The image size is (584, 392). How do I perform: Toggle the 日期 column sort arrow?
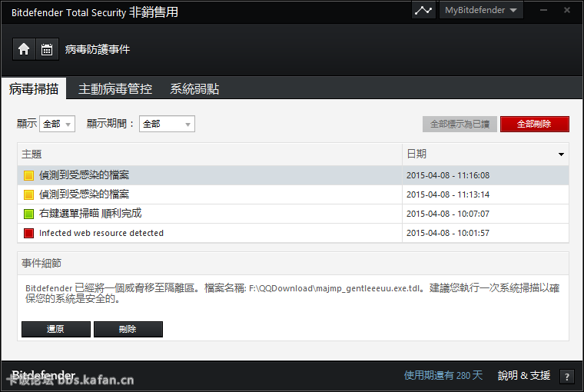(x=561, y=154)
